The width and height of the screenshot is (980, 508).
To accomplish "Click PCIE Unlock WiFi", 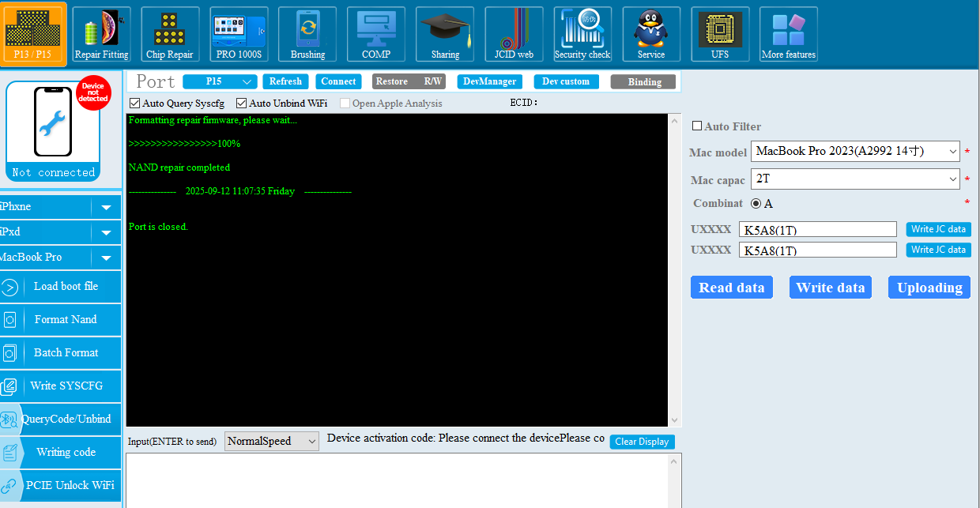I will [x=61, y=486].
